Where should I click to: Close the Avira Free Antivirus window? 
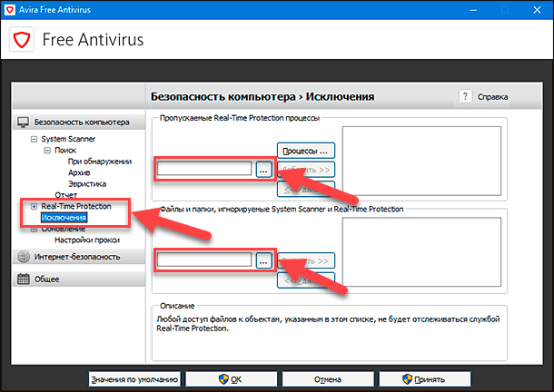click(537, 10)
